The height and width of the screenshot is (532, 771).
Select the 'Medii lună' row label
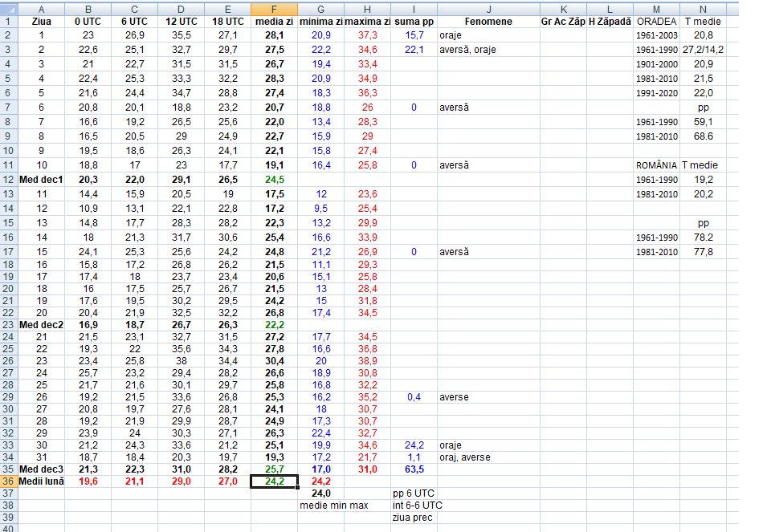point(41,481)
